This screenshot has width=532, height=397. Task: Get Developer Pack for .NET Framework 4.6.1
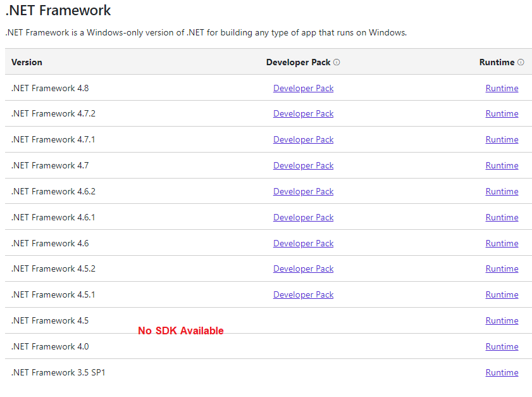(x=303, y=217)
